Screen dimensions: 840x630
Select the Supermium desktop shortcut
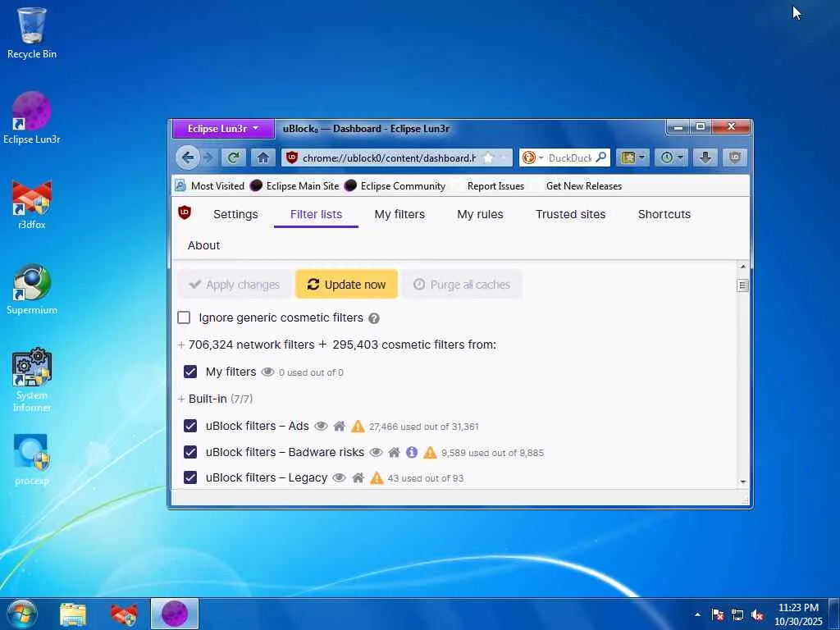click(x=32, y=290)
